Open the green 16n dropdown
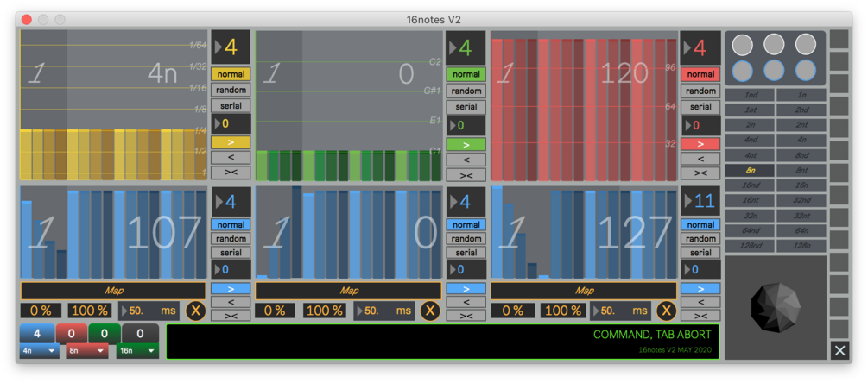 click(137, 350)
